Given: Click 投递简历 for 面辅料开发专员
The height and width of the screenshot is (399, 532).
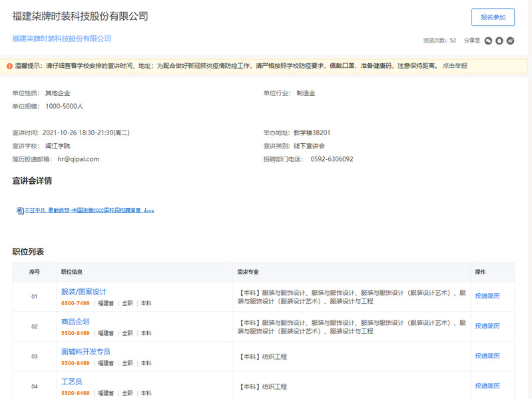Looking at the screenshot, I should [x=487, y=356].
